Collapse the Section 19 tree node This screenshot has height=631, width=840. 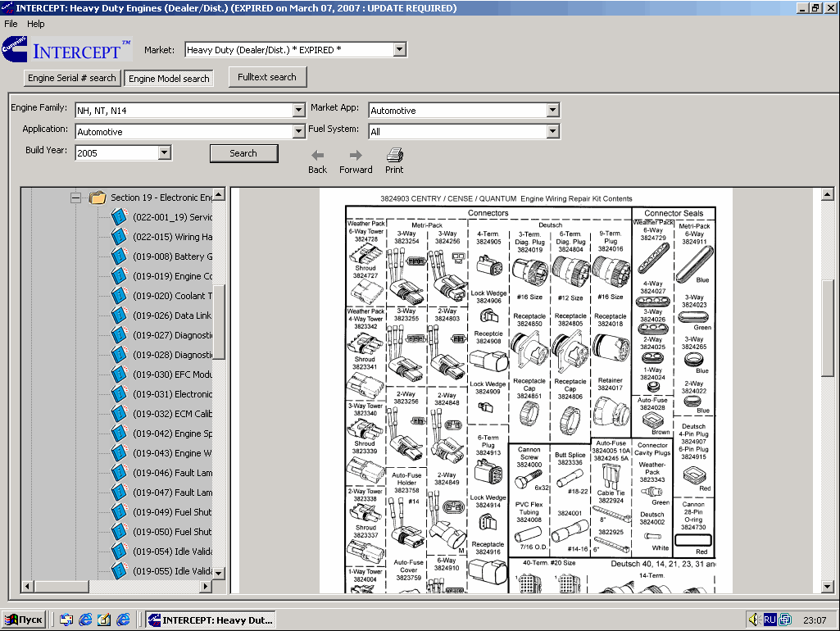click(x=75, y=197)
